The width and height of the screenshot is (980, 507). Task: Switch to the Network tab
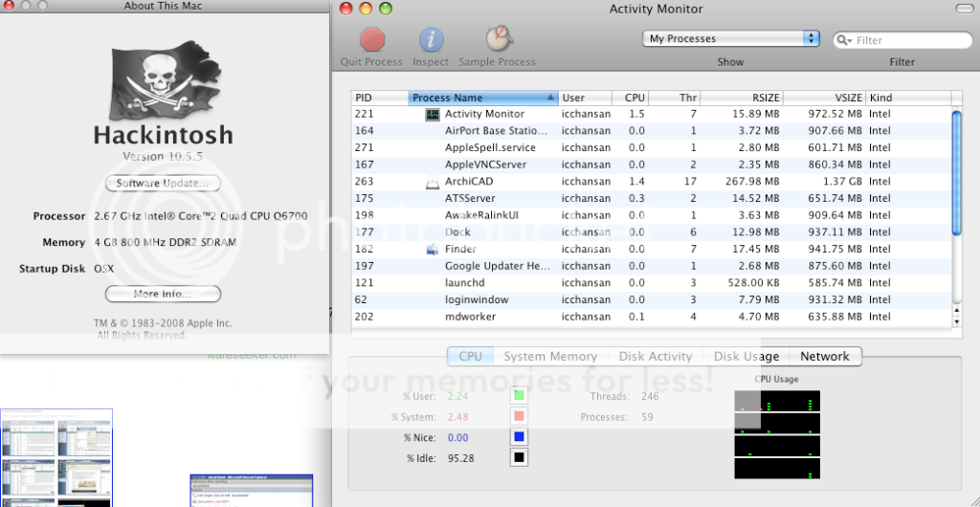[825, 357]
